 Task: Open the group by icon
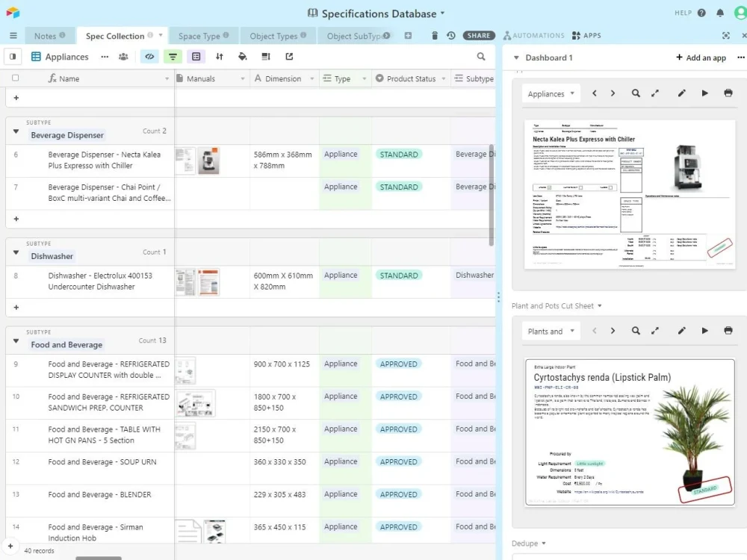(196, 57)
